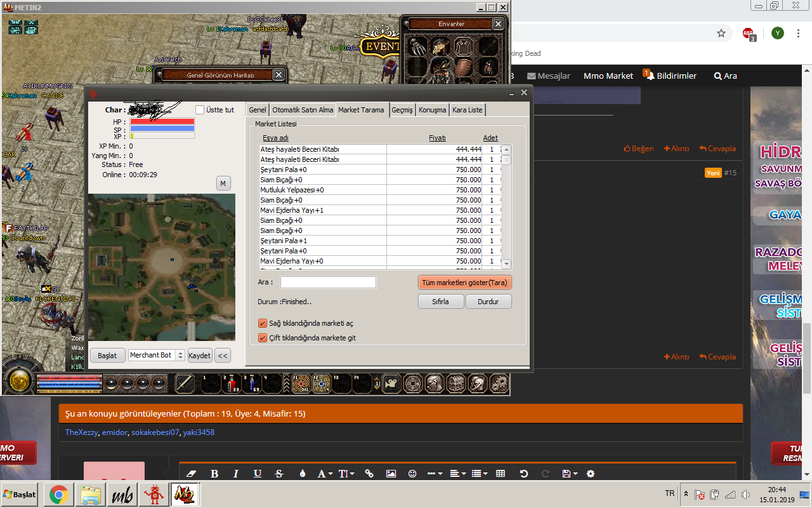
Task: Activate the F1 skill slot icon
Action: tap(301, 383)
